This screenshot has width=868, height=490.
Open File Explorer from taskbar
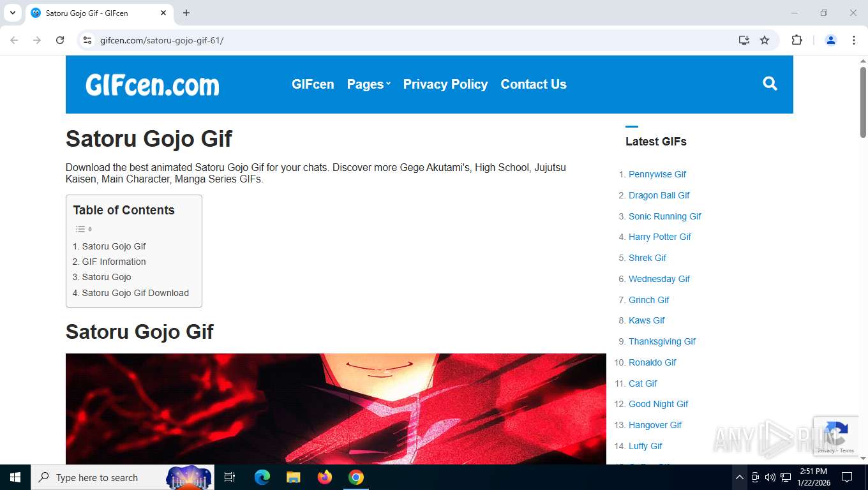coord(293,477)
